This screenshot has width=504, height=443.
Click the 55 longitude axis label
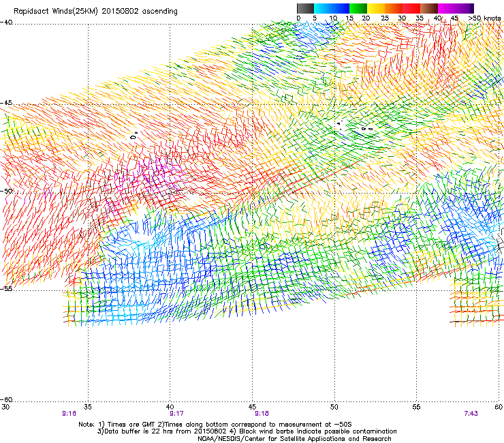coord(416,407)
